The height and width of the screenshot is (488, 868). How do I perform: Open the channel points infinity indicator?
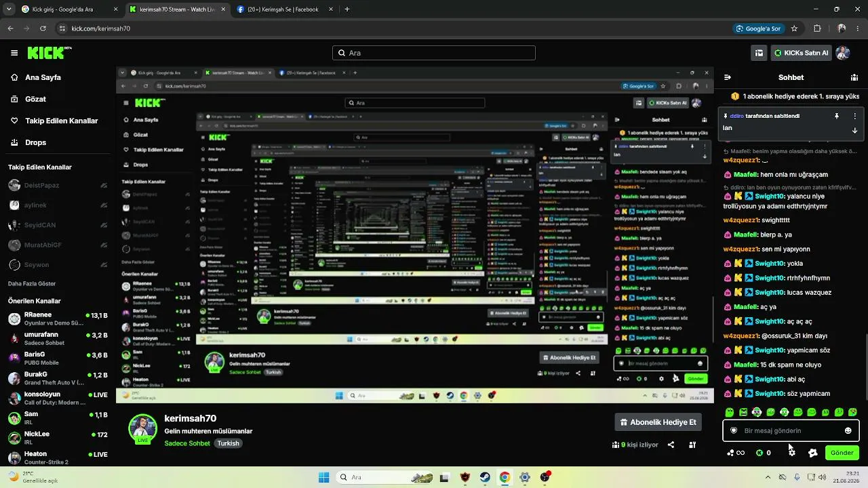tap(736, 453)
